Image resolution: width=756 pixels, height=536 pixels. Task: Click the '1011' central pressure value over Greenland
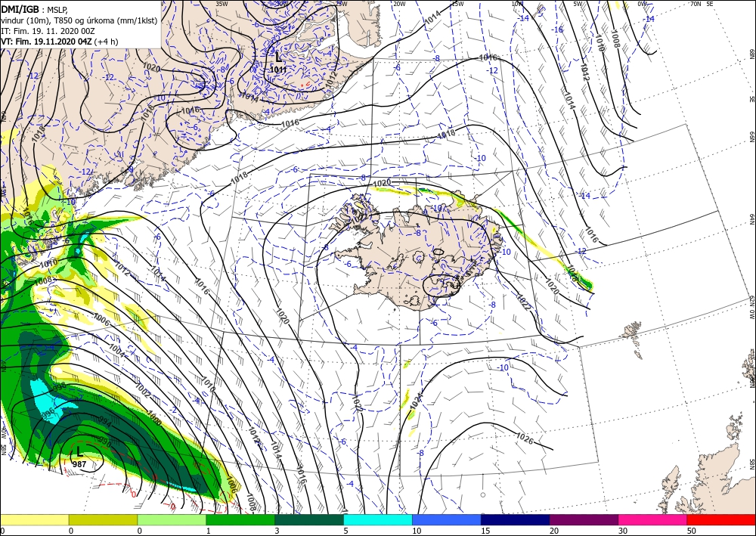pos(278,70)
